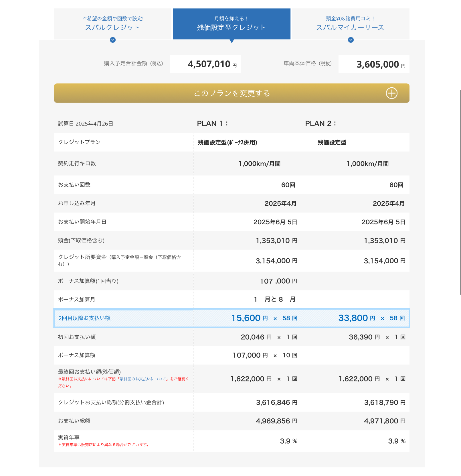461x476 pixels.
Task: Open the スバルクレジット tab
Action: (x=112, y=24)
